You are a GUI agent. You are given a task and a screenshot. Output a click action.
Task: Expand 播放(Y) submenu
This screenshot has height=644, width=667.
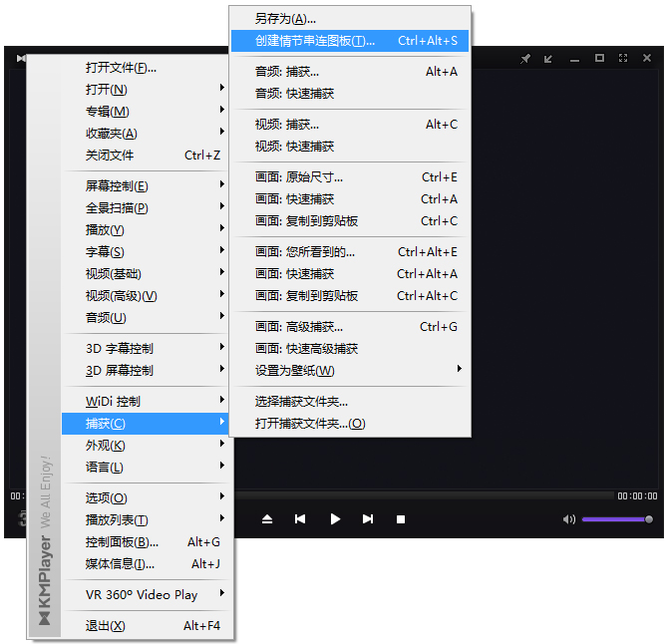tap(145, 230)
